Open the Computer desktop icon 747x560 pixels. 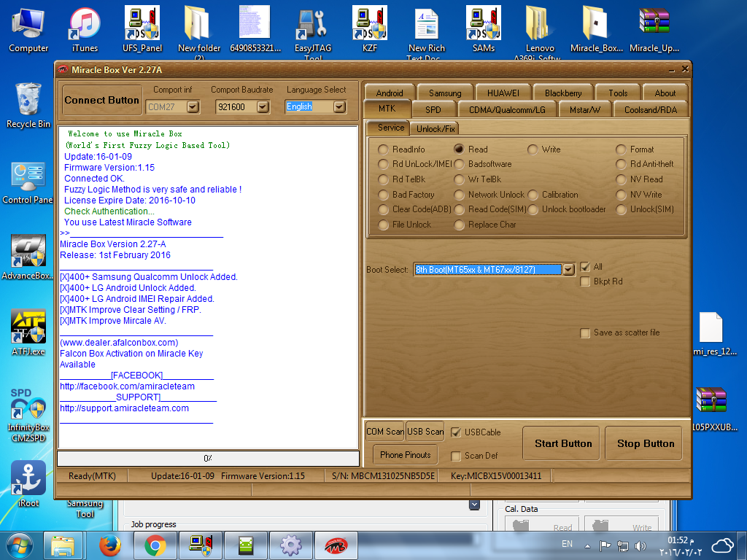click(28, 29)
